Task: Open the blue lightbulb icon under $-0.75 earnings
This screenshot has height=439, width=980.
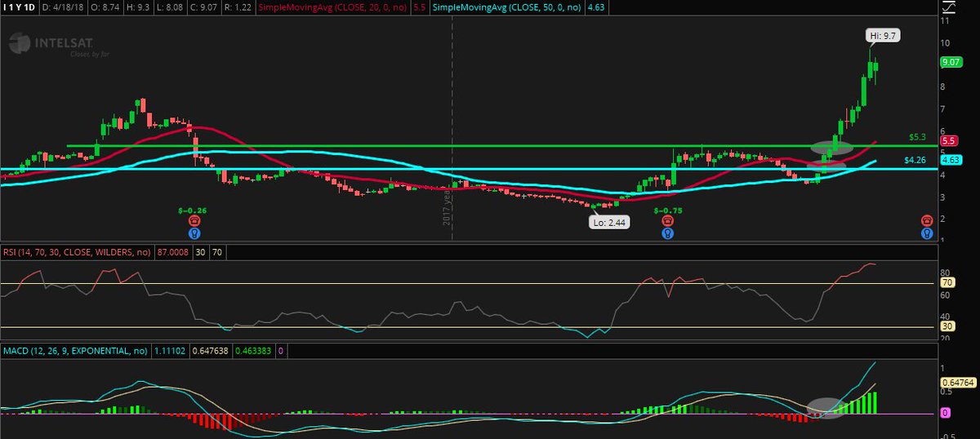Action: [x=668, y=233]
